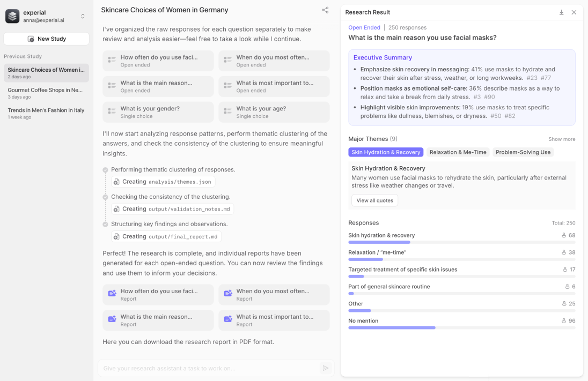The width and height of the screenshot is (588, 381).
Task: Click View all quotes button
Action: coord(374,200)
